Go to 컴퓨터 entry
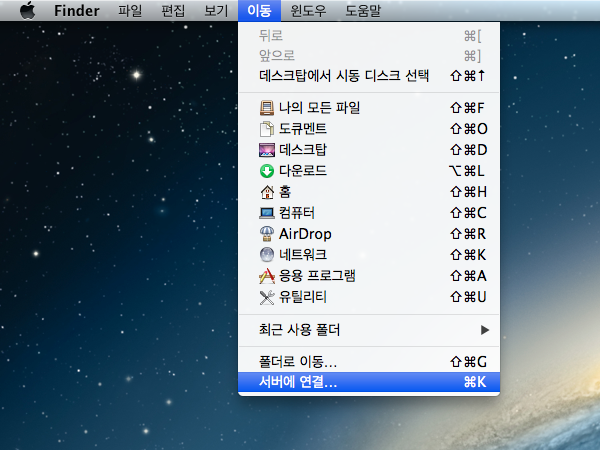 (x=369, y=213)
